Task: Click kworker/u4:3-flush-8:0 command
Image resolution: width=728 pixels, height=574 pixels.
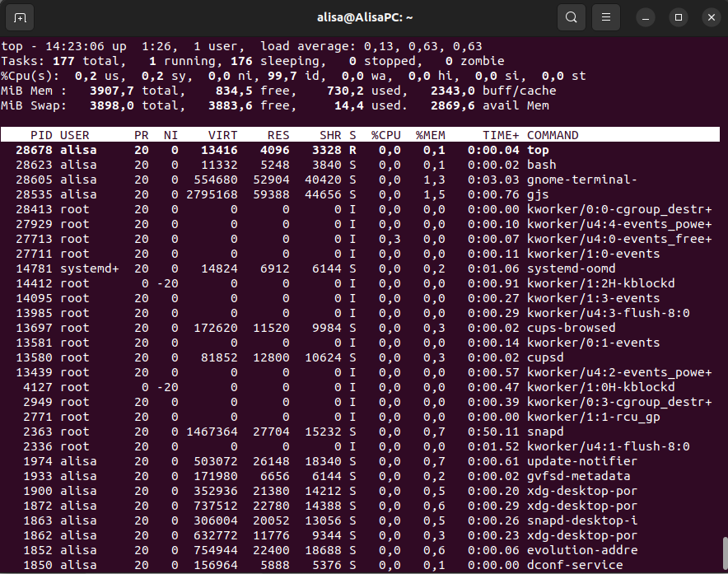Action: 609,313
